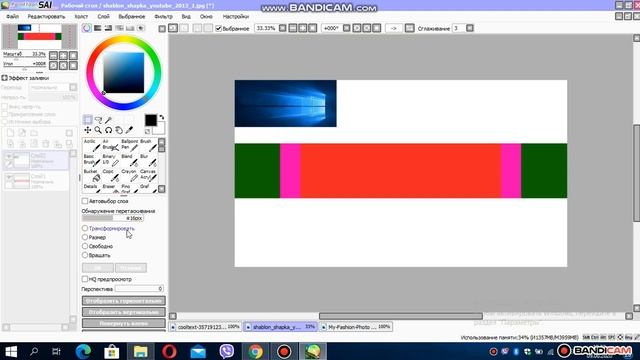Click the Повернуть влево button

pyautogui.click(x=124, y=323)
